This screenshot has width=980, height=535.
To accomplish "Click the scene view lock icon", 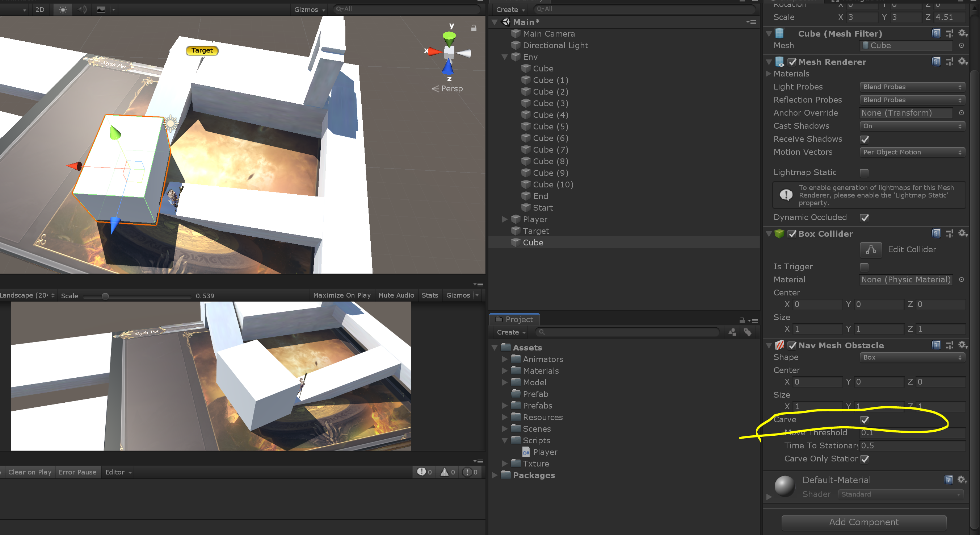I will tap(474, 28).
